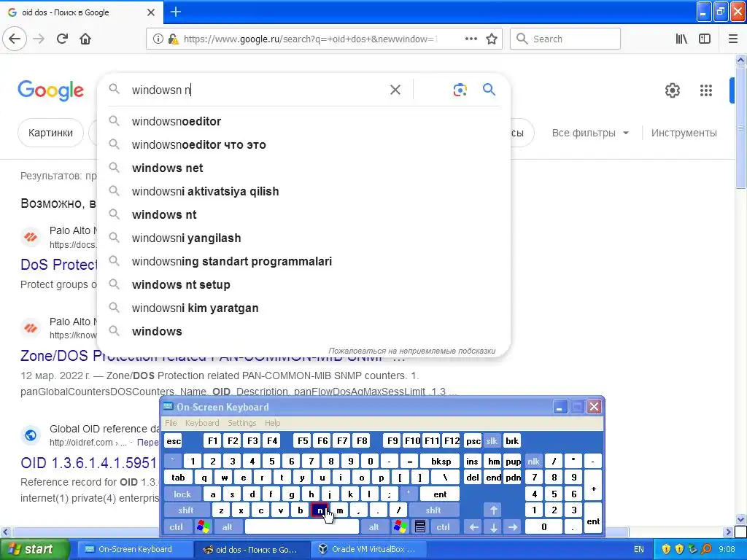Start a search by image with Lens icon
Viewport: 747px width, 560px height.
click(x=460, y=90)
